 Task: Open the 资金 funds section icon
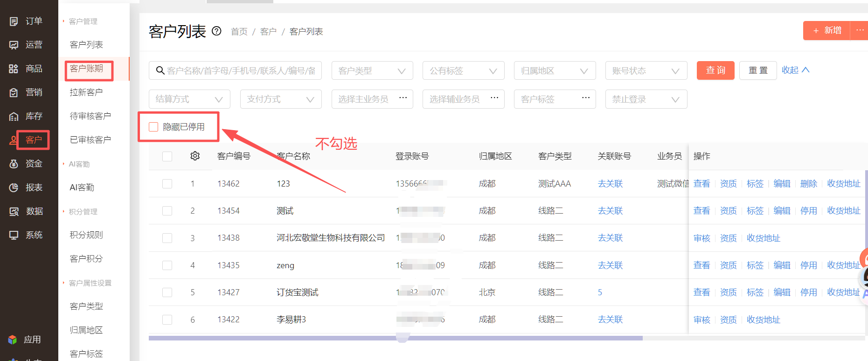(x=14, y=164)
